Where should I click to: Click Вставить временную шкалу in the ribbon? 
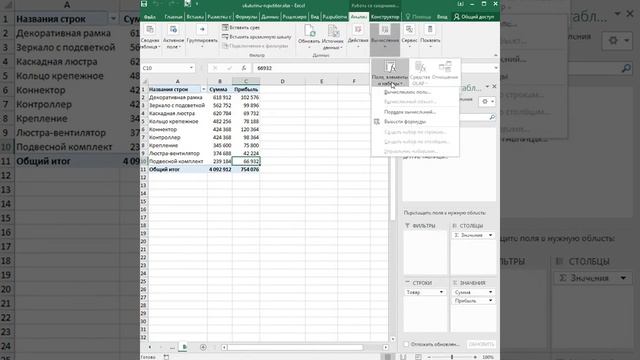[x=257, y=37]
